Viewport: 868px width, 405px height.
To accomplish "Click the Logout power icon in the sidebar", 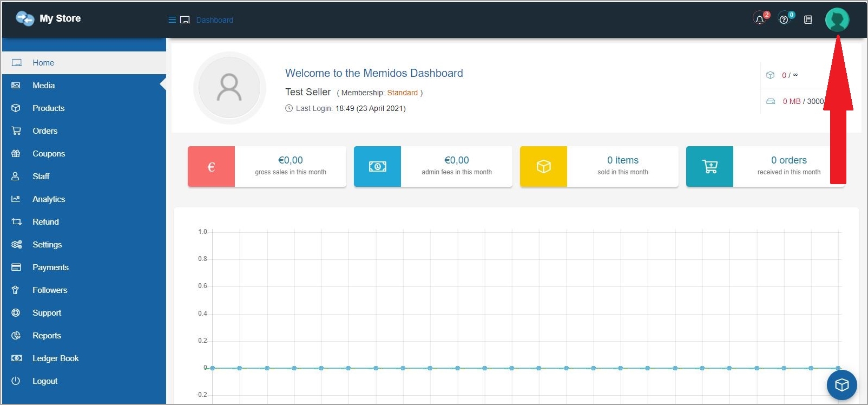I will (16, 381).
